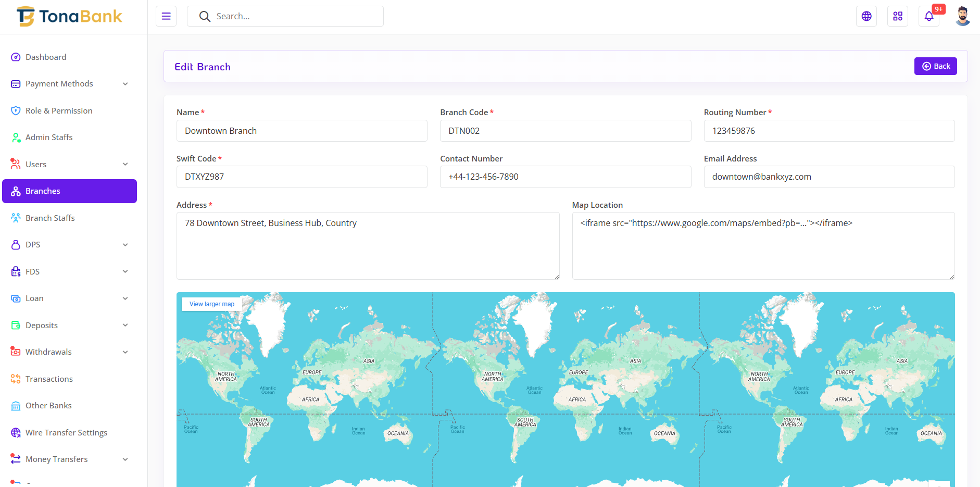Focus the Swift Code input field

(301, 177)
